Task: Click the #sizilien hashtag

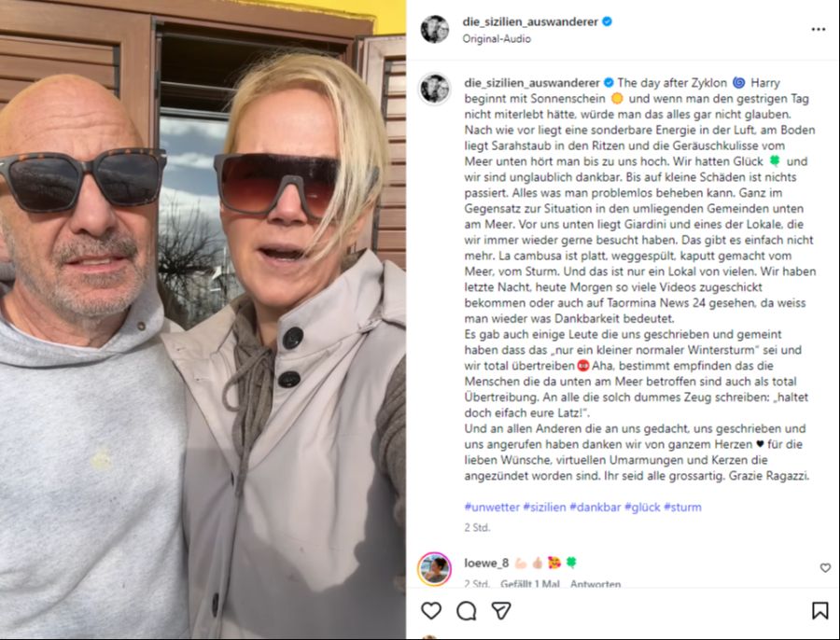Action: 544,507
